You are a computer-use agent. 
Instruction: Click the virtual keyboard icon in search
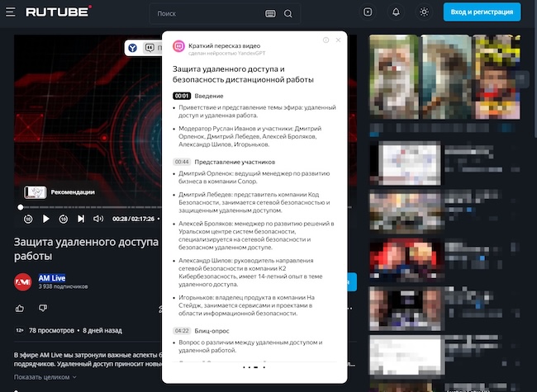[x=270, y=14]
